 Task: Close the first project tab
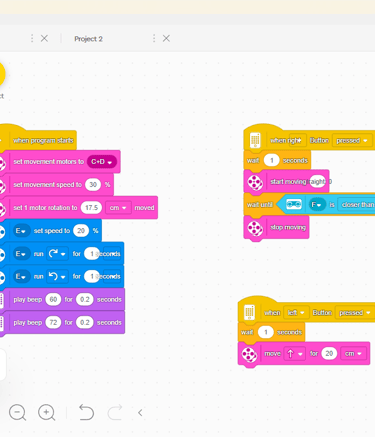tap(44, 38)
